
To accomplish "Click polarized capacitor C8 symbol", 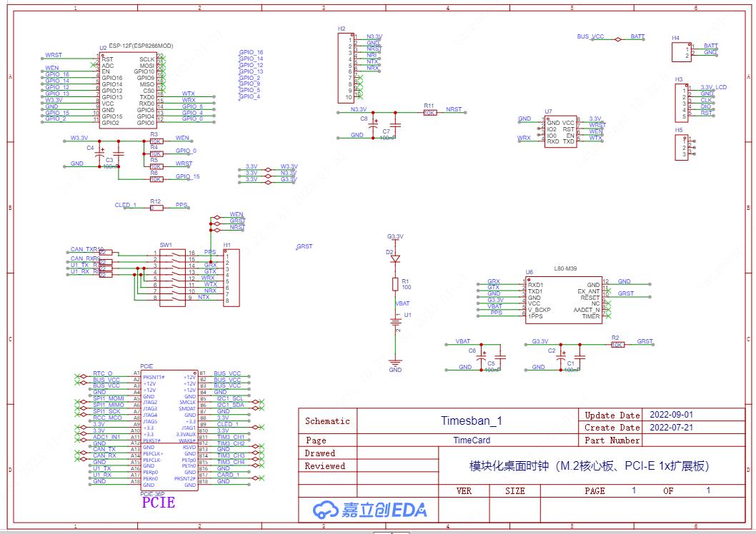I will (x=374, y=125).
